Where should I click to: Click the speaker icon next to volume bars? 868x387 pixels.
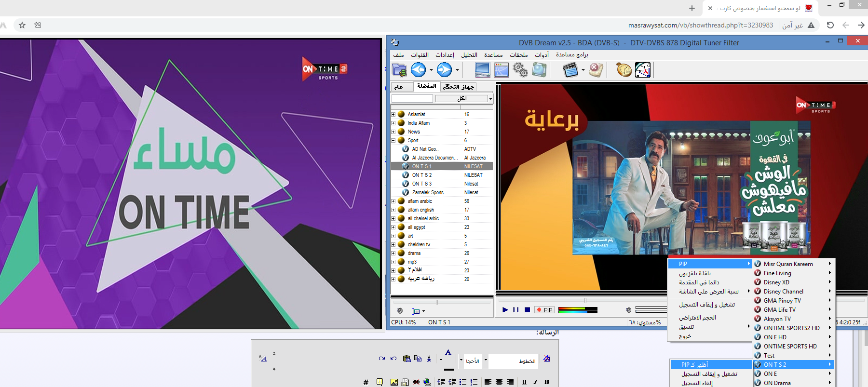point(628,310)
